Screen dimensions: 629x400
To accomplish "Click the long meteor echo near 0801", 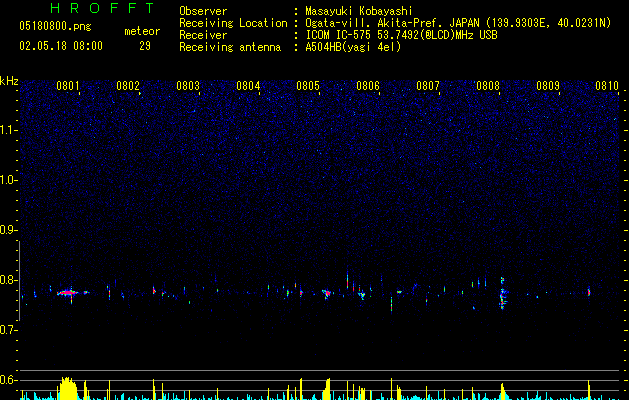I will (68, 293).
